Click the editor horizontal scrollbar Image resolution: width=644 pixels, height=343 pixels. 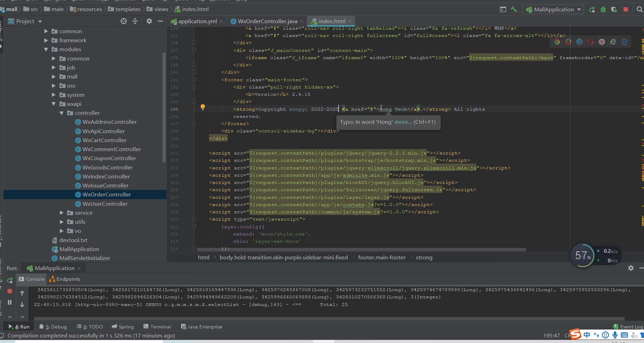click(x=361, y=249)
